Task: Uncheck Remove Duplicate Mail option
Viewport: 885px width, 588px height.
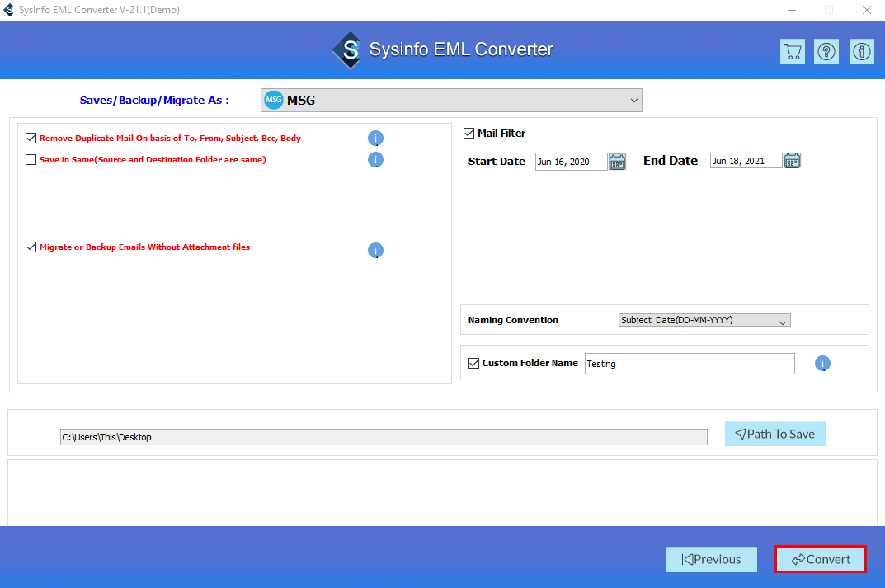Action: [31, 138]
